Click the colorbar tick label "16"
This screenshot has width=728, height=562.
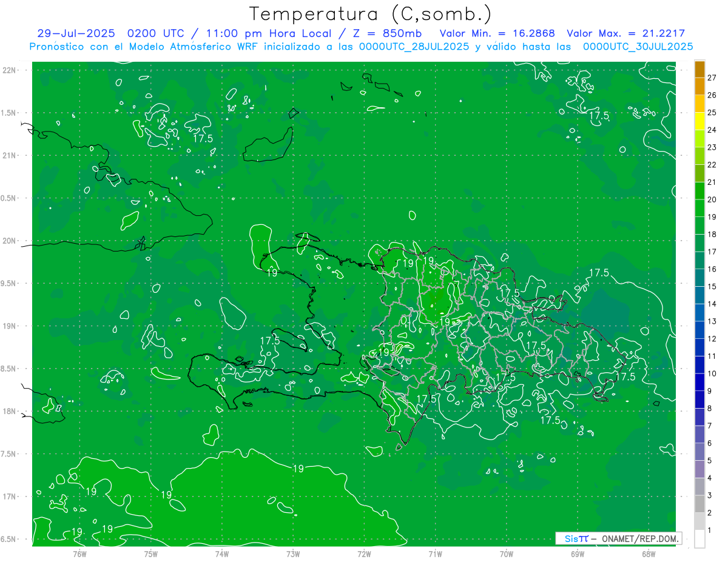click(x=712, y=269)
